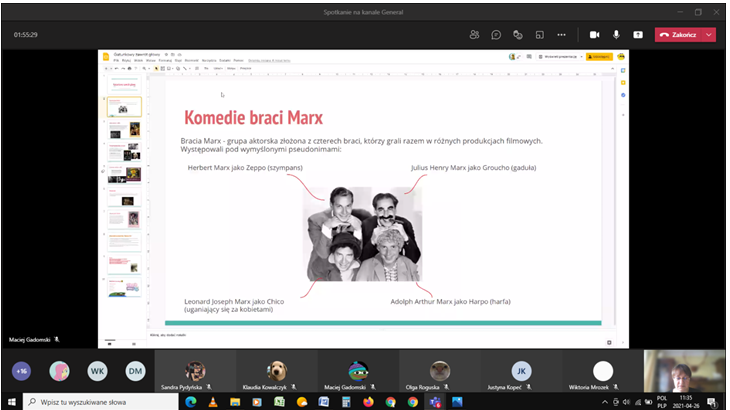Open the Teams more actions ellipsis
Screen dimensions: 730x410
(x=561, y=34)
